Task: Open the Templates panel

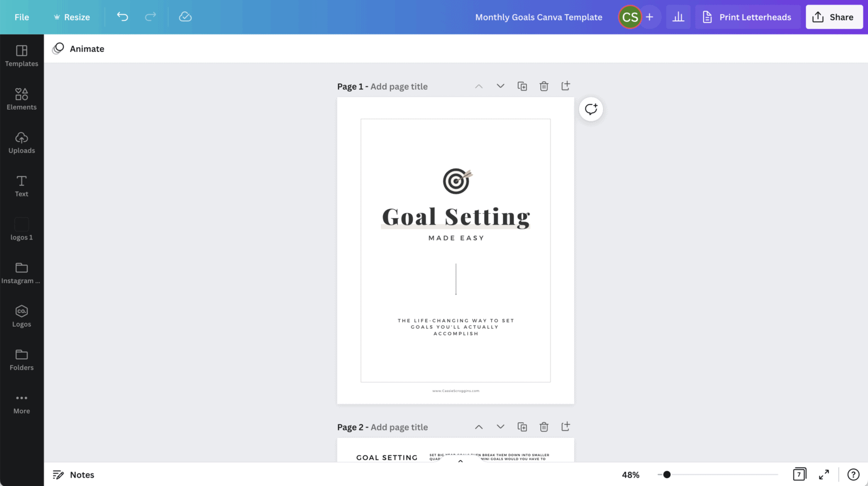Action: (x=21, y=55)
